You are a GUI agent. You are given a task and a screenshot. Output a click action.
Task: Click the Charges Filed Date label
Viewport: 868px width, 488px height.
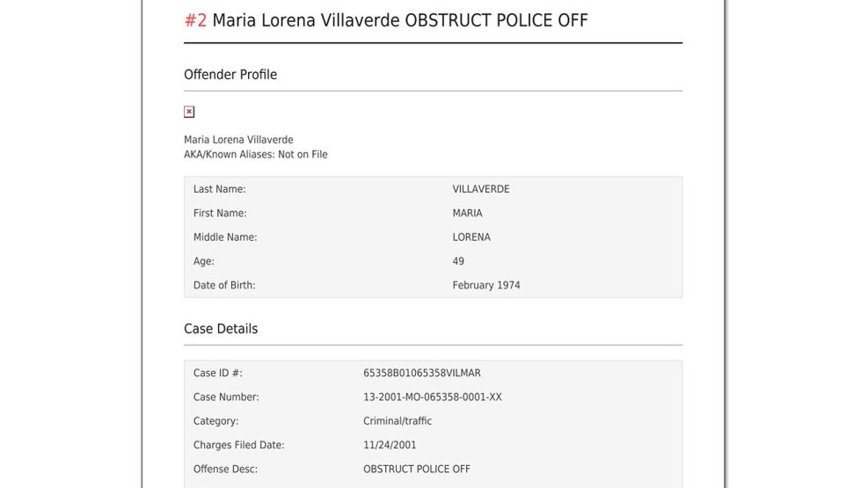pyautogui.click(x=239, y=445)
